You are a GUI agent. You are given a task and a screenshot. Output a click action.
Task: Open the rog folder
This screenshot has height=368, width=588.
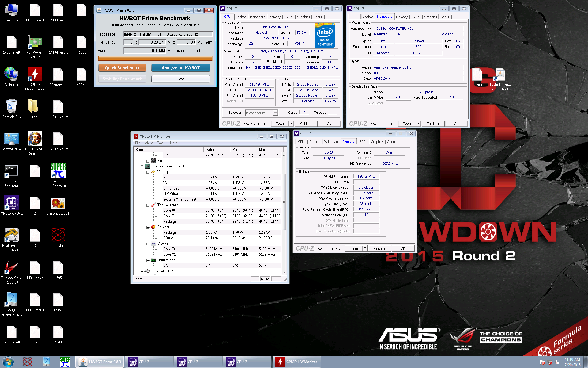[35, 109]
